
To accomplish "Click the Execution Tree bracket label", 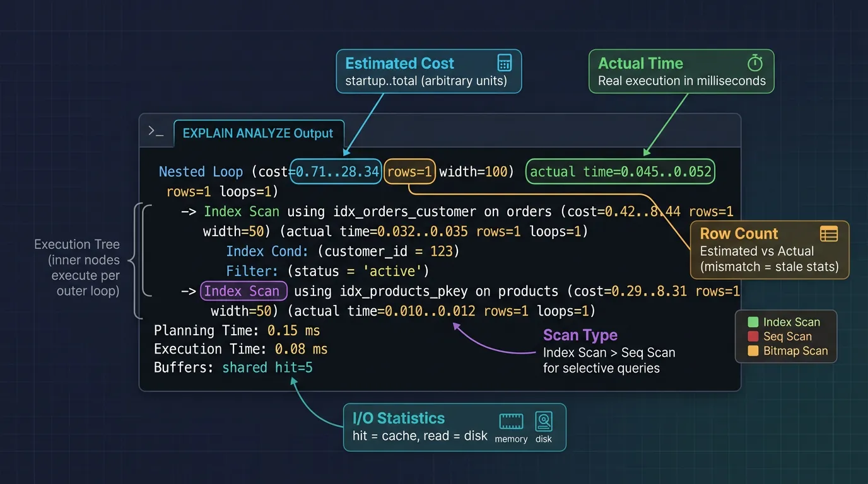I will pyautogui.click(x=77, y=260).
